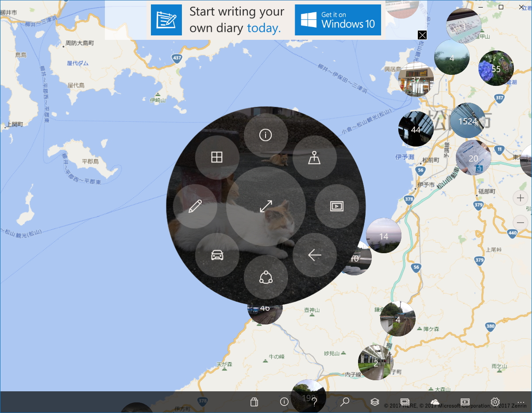
Task: Open settings gear in bottom bar
Action: (x=495, y=402)
